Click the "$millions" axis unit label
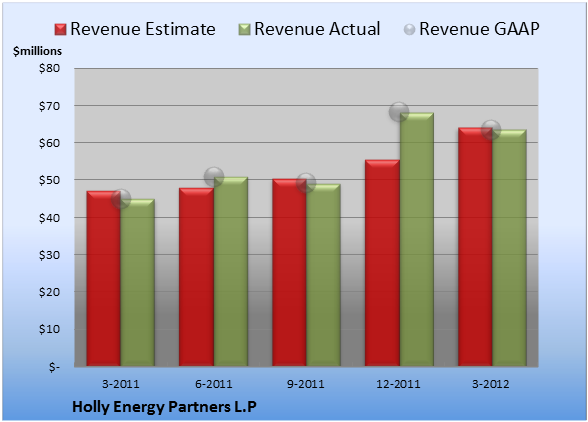Screen dimensions: 588x422 [x=37, y=51]
